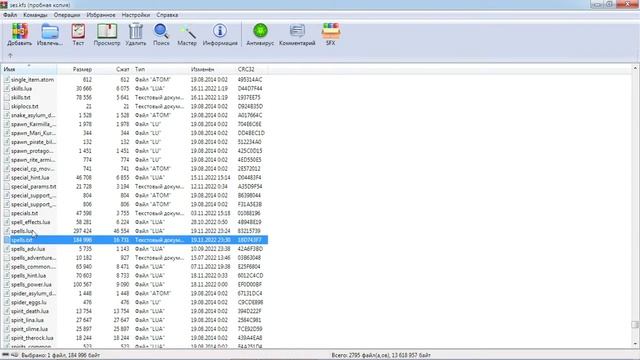Image resolution: width=640 pixels, height=360 pixels.
Task: Select the spawn_Karmilla_... file row
Action: (x=135, y=124)
